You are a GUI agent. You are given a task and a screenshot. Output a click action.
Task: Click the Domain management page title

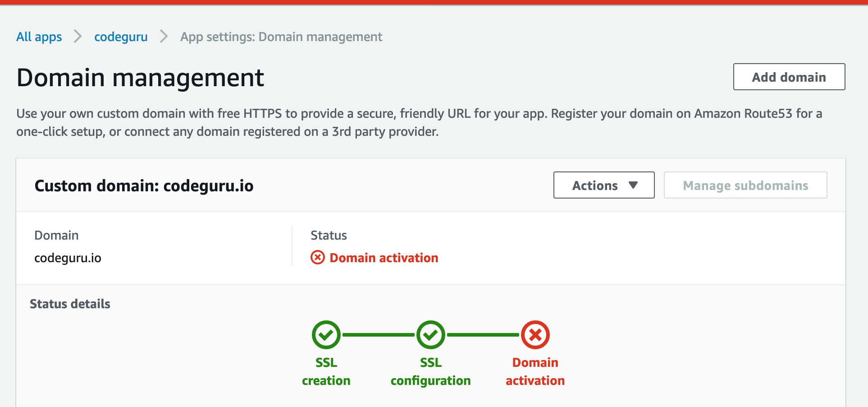point(140,78)
